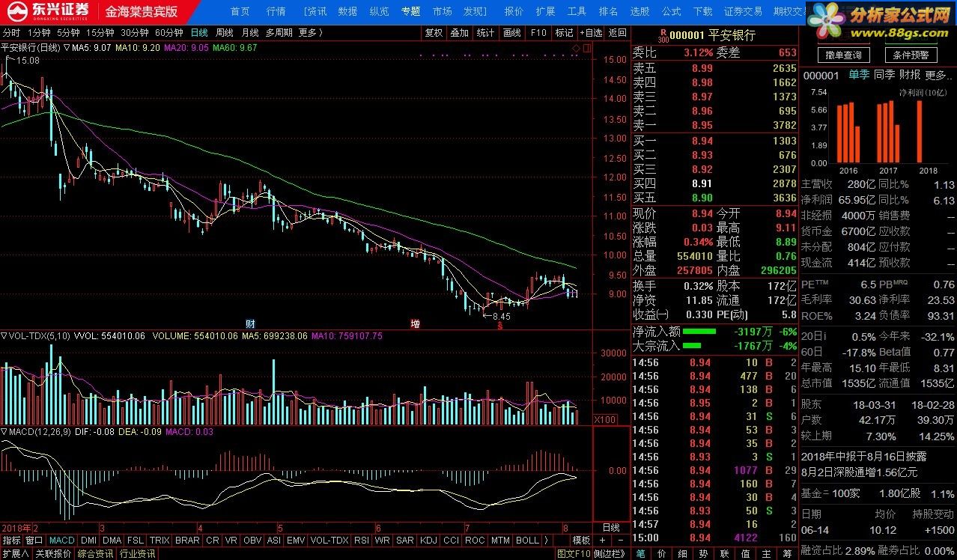This screenshot has height=560, width=957.
Task: Select 月线 monthly period
Action: [250, 33]
